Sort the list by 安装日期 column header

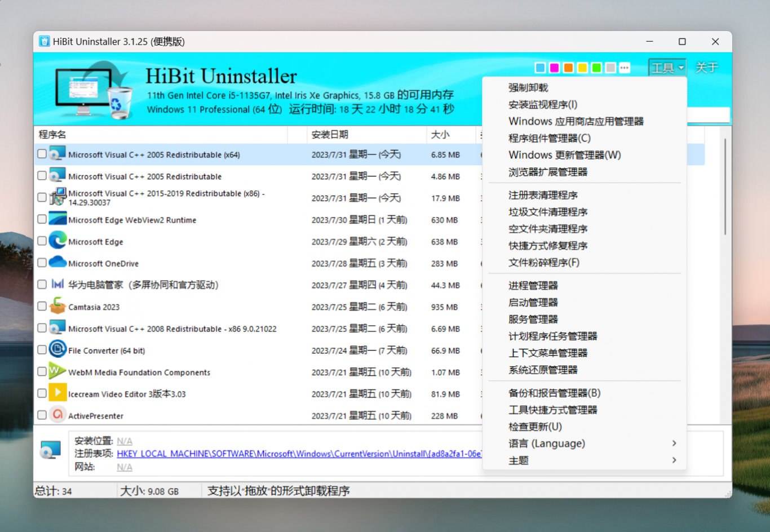click(330, 135)
